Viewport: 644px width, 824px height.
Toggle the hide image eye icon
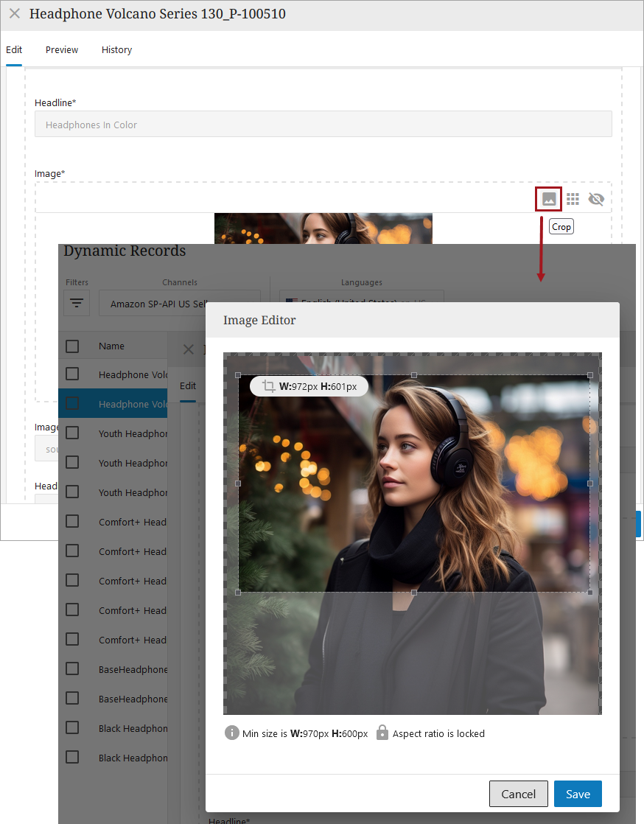pos(596,199)
